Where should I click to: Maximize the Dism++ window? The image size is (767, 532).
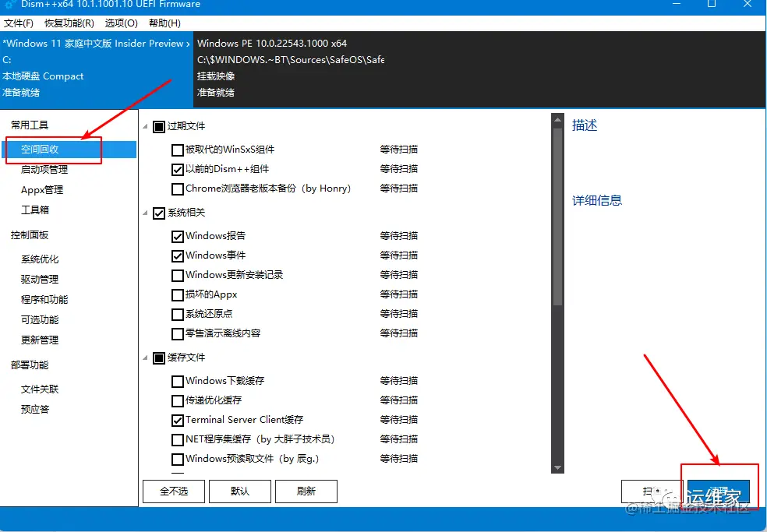712,4
